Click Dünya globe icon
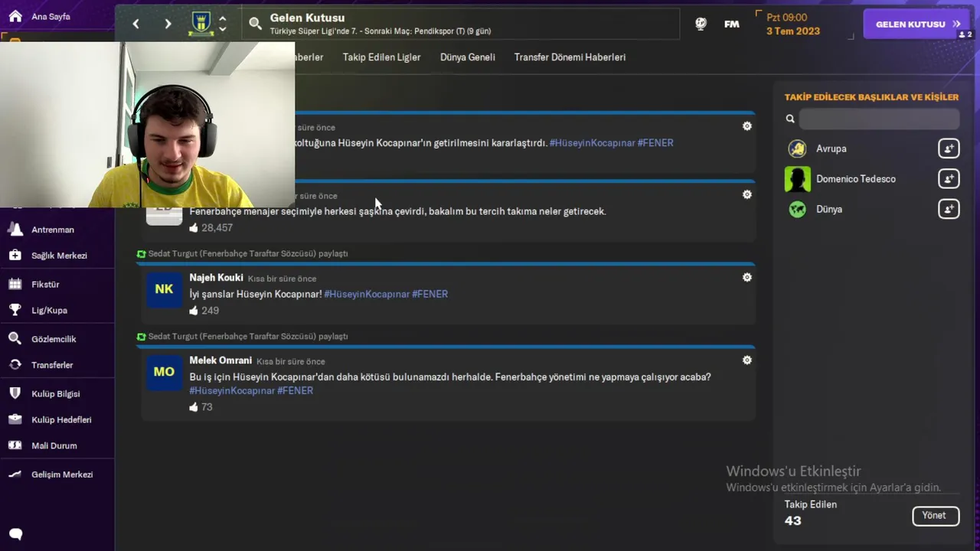The image size is (980, 551). pyautogui.click(x=797, y=209)
